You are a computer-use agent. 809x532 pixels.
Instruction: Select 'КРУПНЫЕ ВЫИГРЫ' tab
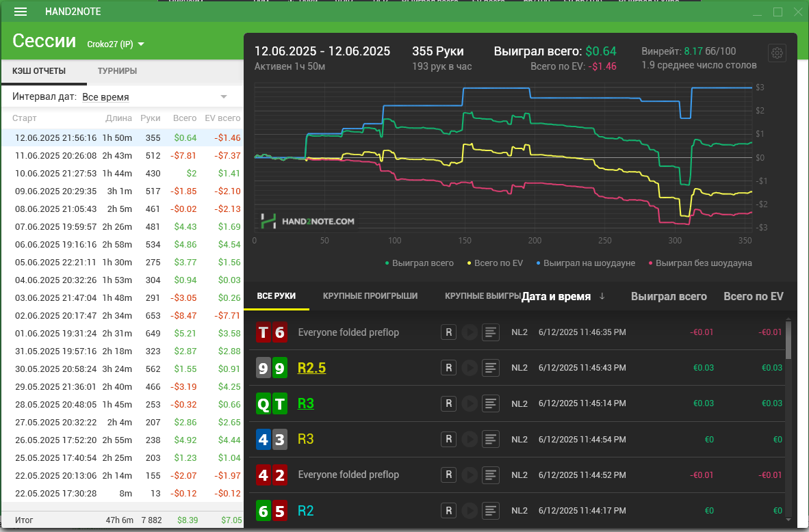pos(483,296)
